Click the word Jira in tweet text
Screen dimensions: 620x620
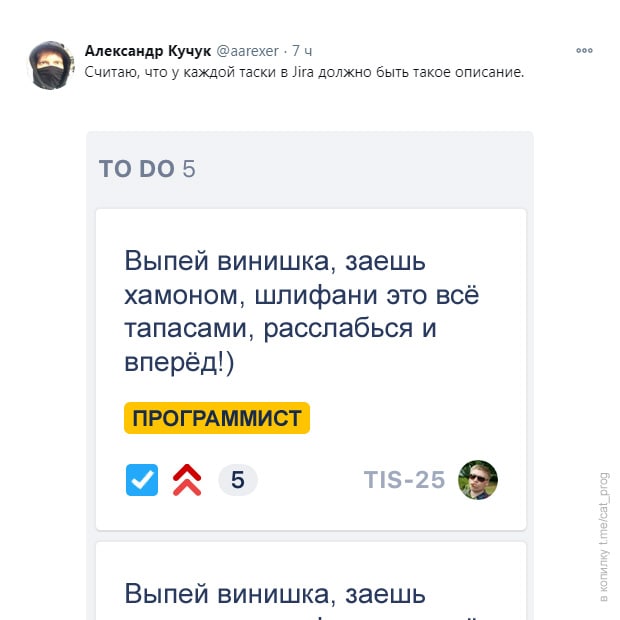click(x=302, y=72)
